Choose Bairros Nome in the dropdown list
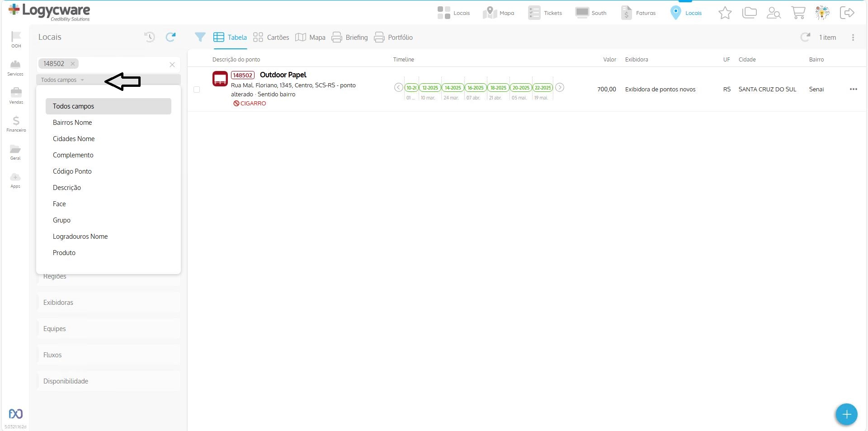Screen dimensions: 868x431 pyautogui.click(x=72, y=123)
